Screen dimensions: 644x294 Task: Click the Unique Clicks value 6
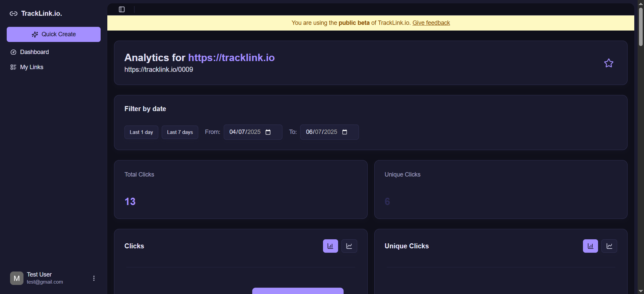(x=387, y=201)
